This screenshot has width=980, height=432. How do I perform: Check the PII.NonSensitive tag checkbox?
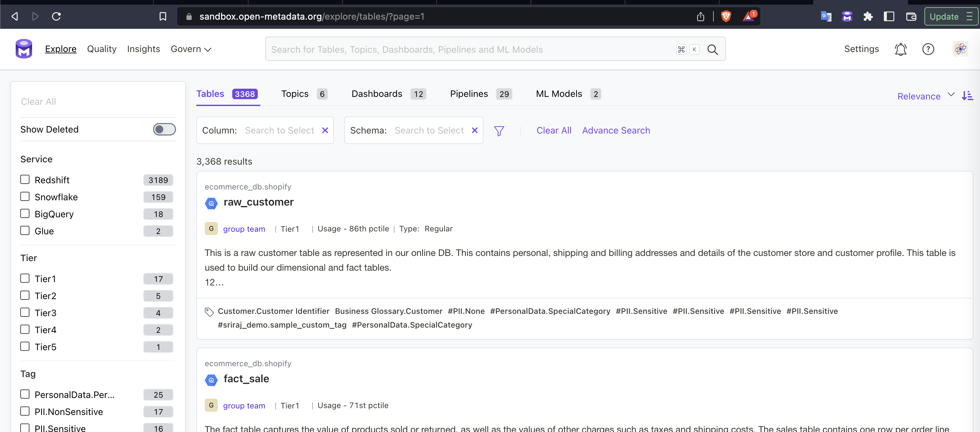click(25, 411)
